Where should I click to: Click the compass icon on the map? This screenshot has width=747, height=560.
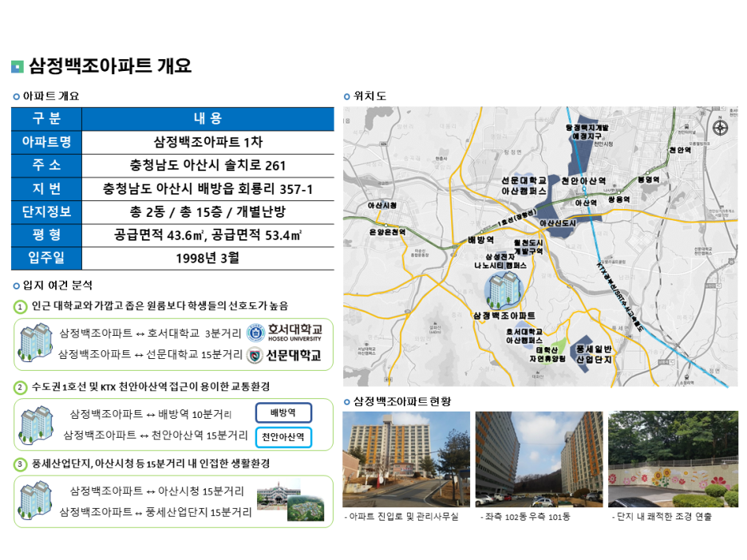tap(720, 128)
